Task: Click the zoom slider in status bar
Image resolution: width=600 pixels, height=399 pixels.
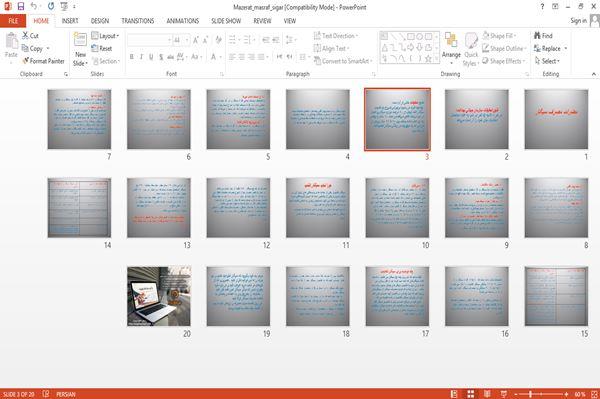Action: pyautogui.click(x=541, y=394)
